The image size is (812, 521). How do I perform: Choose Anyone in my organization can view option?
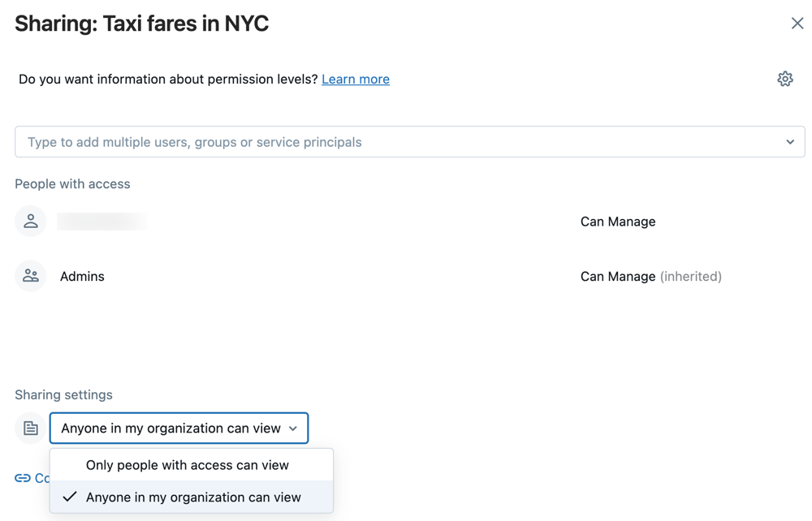point(193,497)
